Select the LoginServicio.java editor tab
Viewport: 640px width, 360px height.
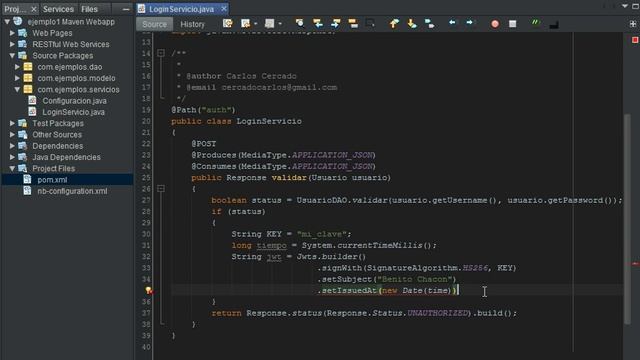181,9
